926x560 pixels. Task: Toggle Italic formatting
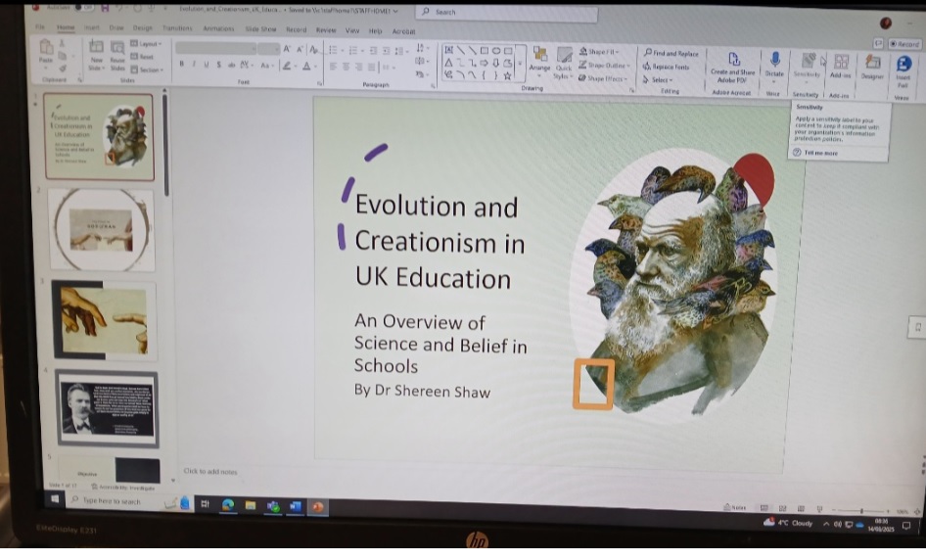(194, 65)
